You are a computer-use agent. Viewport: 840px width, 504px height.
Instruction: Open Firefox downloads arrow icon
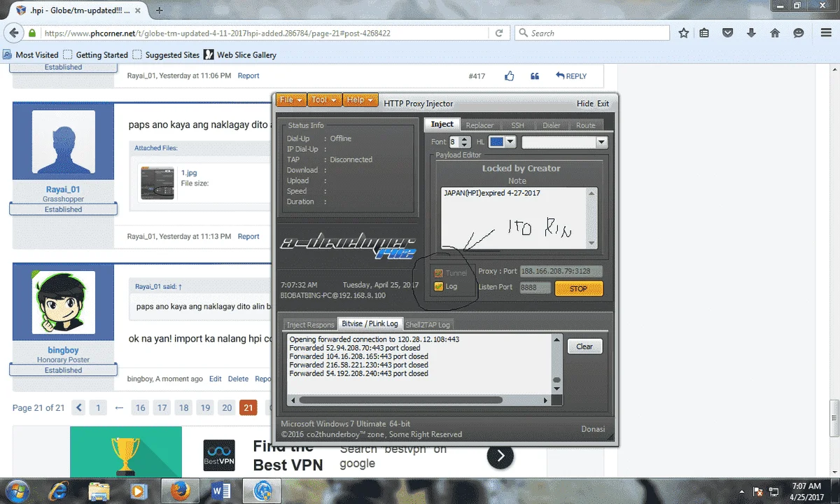point(751,33)
